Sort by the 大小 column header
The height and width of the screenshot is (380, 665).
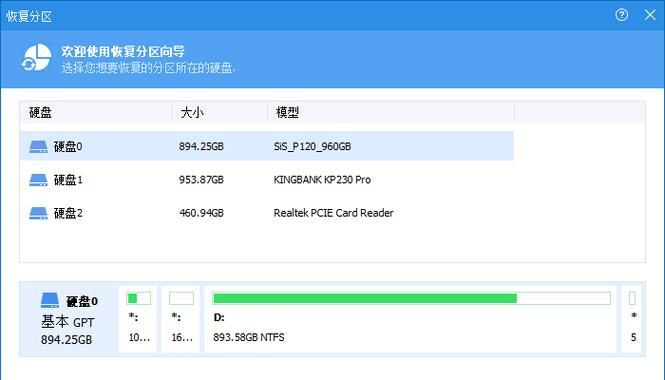(x=220, y=113)
